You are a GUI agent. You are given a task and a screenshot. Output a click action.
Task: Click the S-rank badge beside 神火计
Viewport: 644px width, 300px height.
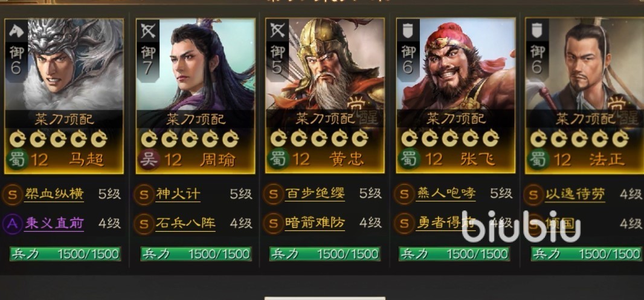pyautogui.click(x=144, y=194)
